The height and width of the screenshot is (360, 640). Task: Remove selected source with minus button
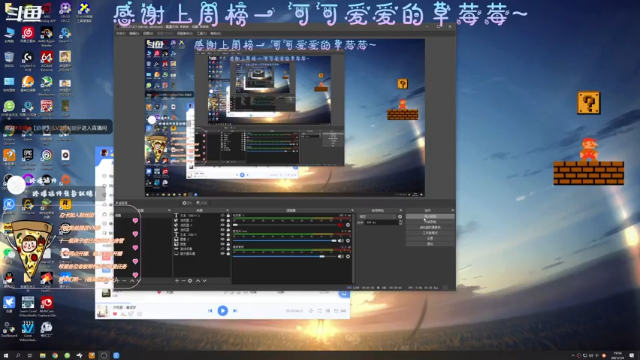[183, 280]
